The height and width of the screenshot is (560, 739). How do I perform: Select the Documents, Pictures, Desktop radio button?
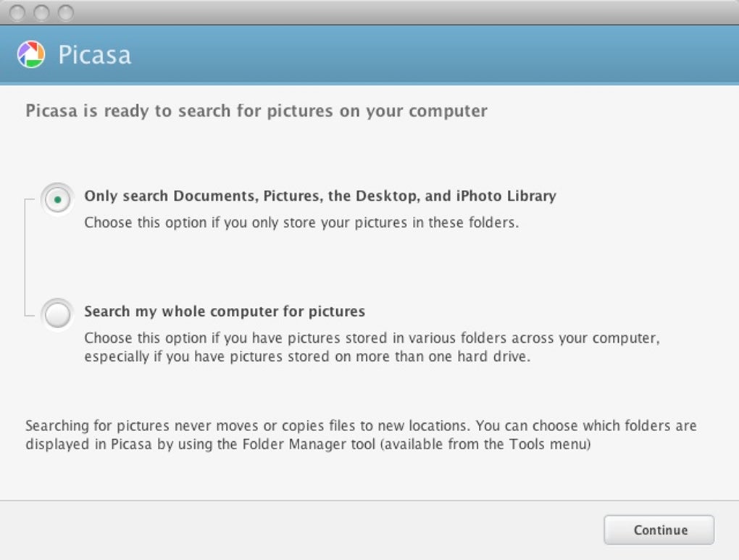pyautogui.click(x=57, y=198)
